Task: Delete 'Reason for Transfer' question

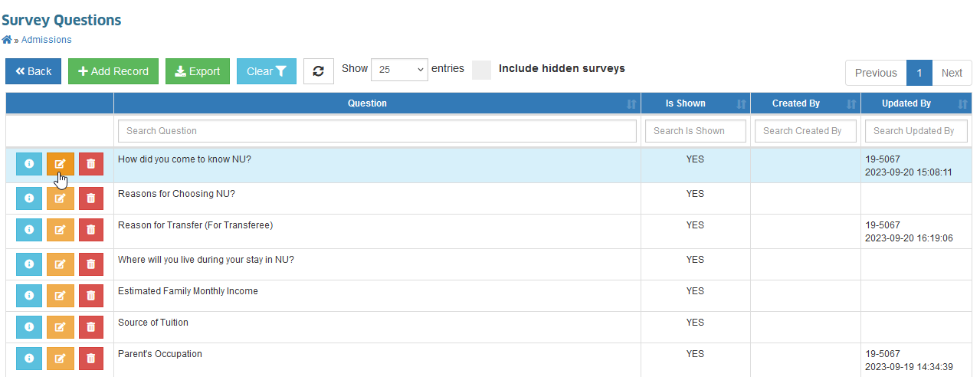Action: (91, 230)
